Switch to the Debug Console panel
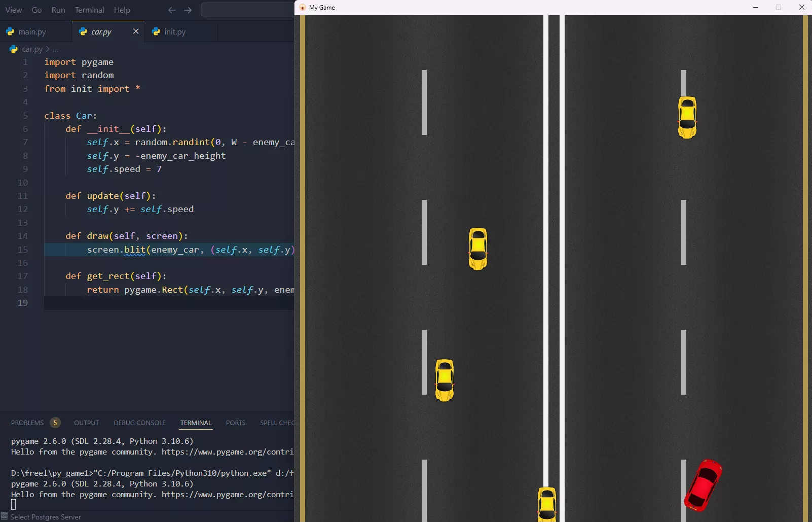 [x=139, y=423]
